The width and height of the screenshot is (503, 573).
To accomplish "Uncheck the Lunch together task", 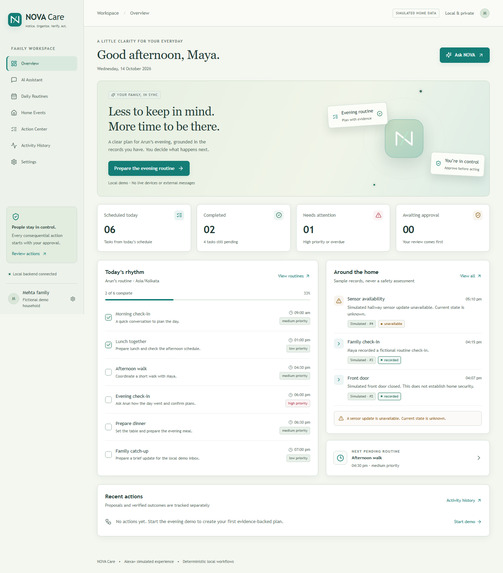I will 108,345.
